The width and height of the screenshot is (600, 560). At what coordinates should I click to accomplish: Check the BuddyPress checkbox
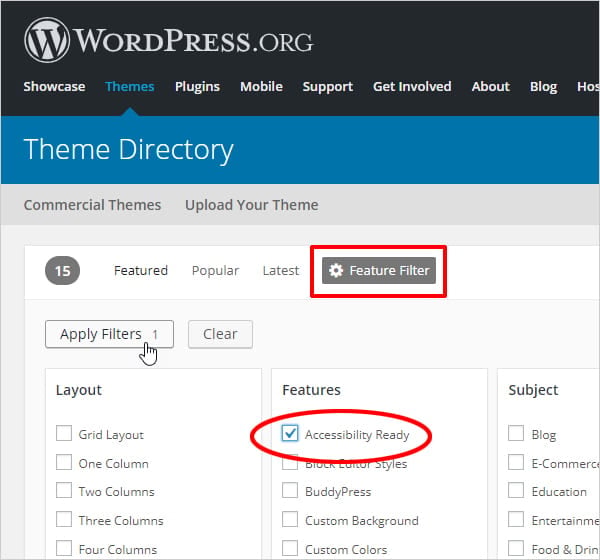click(290, 491)
